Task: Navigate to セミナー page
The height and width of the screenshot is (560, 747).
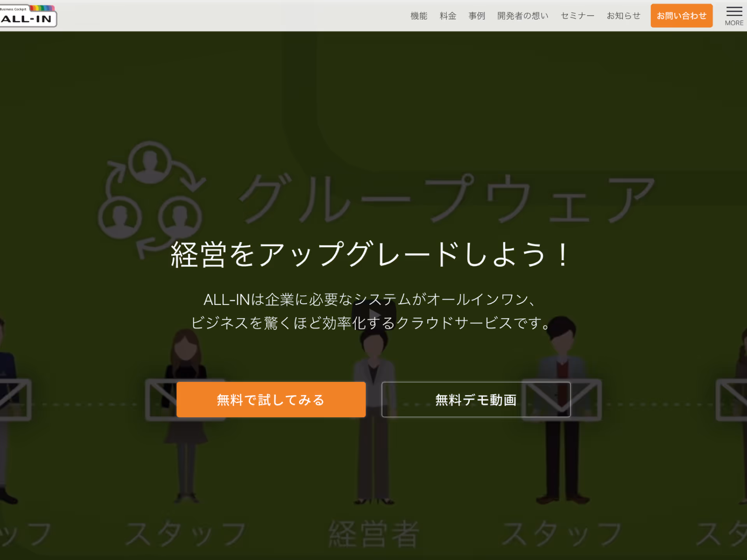Action: pos(577,16)
